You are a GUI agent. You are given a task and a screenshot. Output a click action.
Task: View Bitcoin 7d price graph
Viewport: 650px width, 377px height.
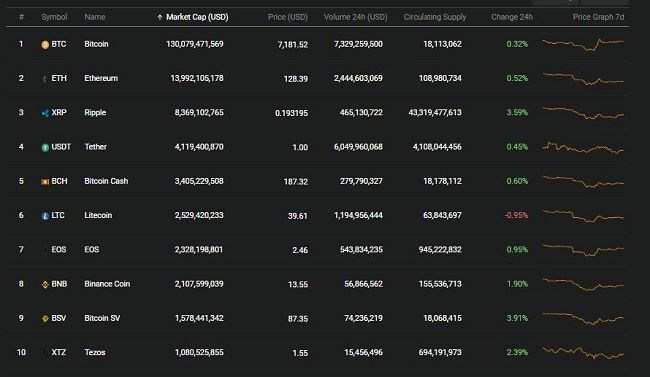(583, 44)
